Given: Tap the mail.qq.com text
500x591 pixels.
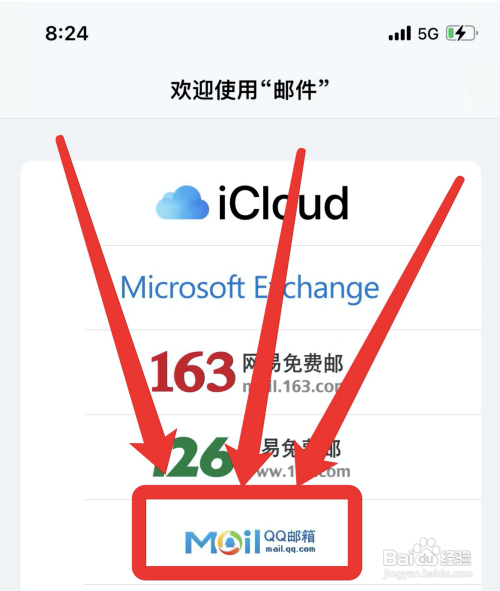Looking at the screenshot, I should point(290,549).
